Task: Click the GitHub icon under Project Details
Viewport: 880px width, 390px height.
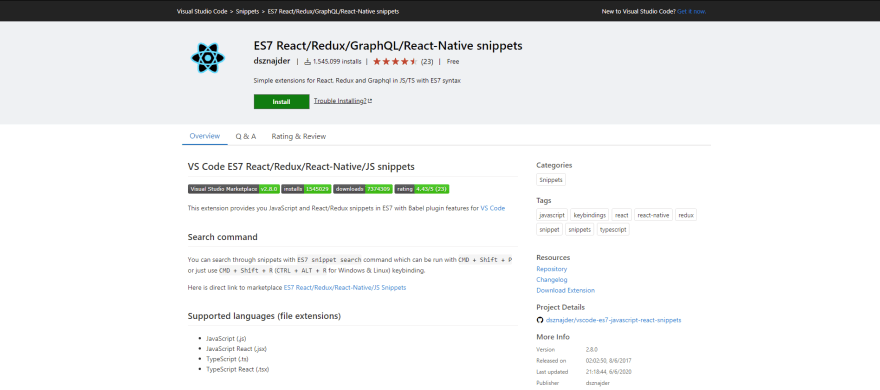Action: click(x=540, y=320)
